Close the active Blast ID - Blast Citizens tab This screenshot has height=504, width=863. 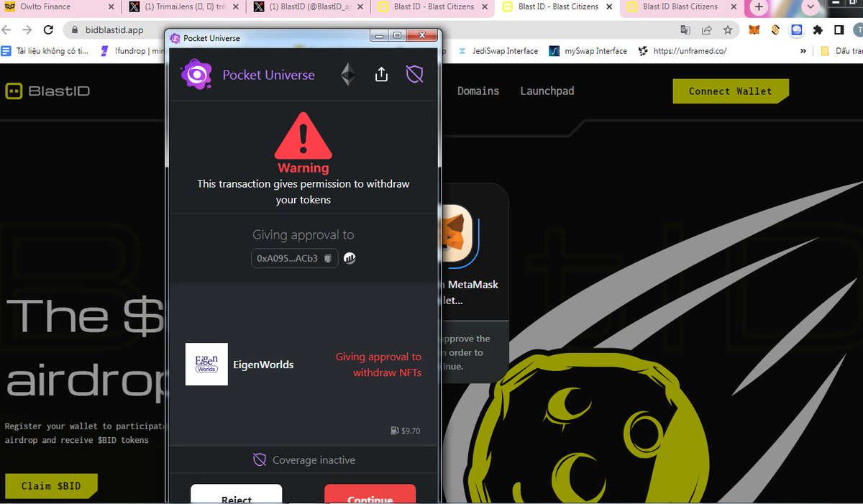(x=610, y=7)
